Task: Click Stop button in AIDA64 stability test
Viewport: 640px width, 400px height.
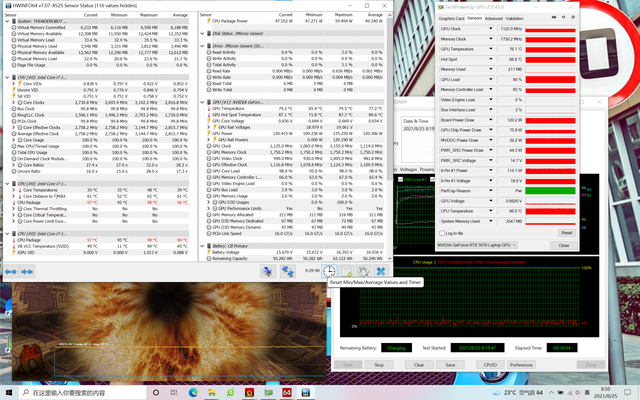Action: [x=379, y=365]
